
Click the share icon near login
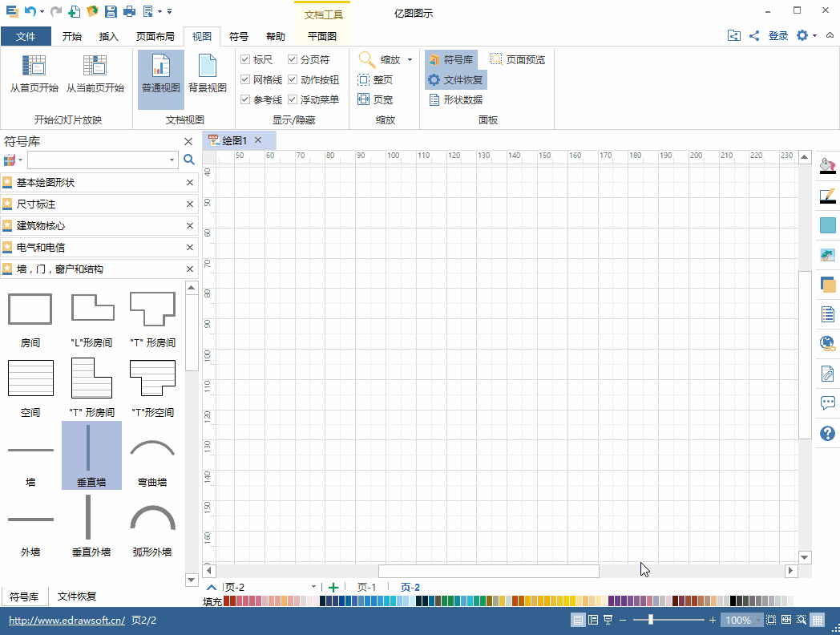coord(754,36)
